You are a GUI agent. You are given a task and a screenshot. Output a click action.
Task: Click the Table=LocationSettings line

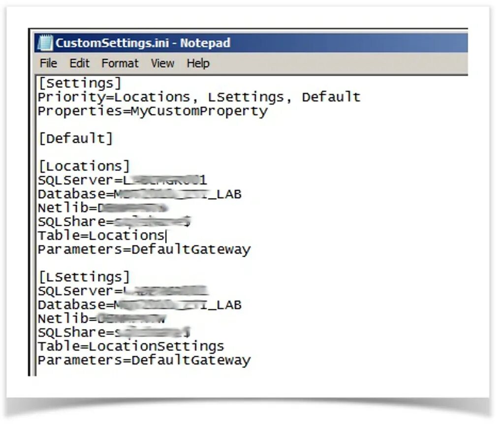coord(131,346)
